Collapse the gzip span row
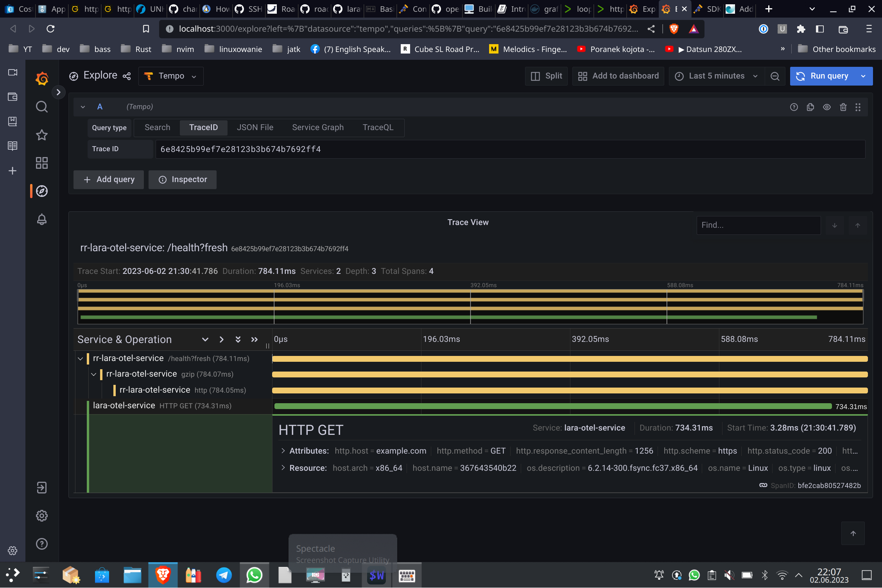 tap(94, 374)
